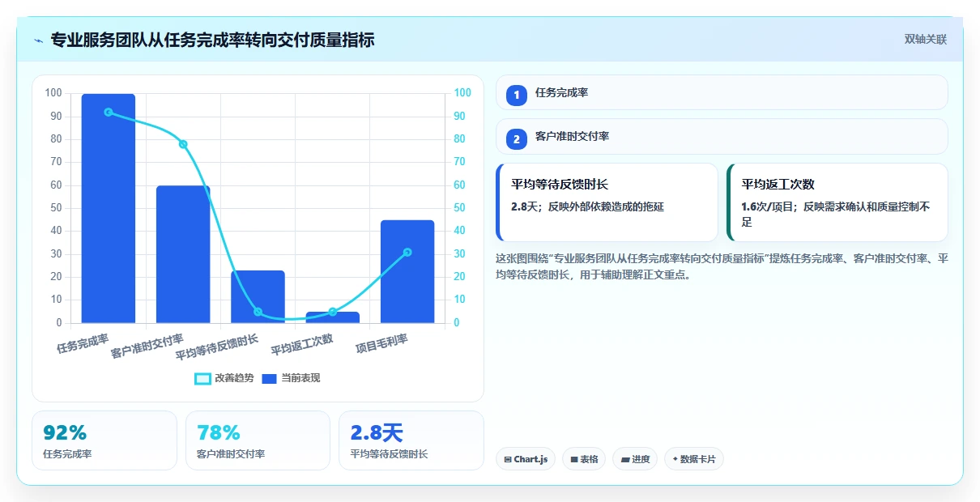Select the number 1 badge for 任务完成率
Screen dimensions: 980x502
click(517, 95)
